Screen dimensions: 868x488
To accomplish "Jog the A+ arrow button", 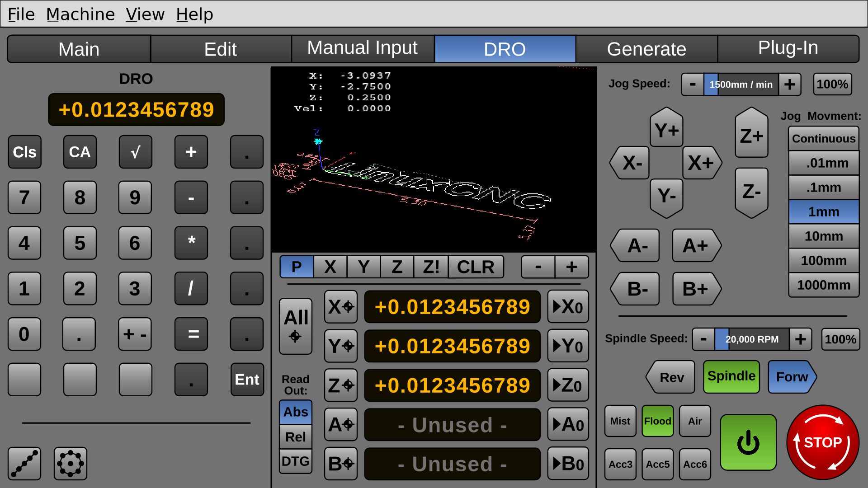I will (x=697, y=245).
